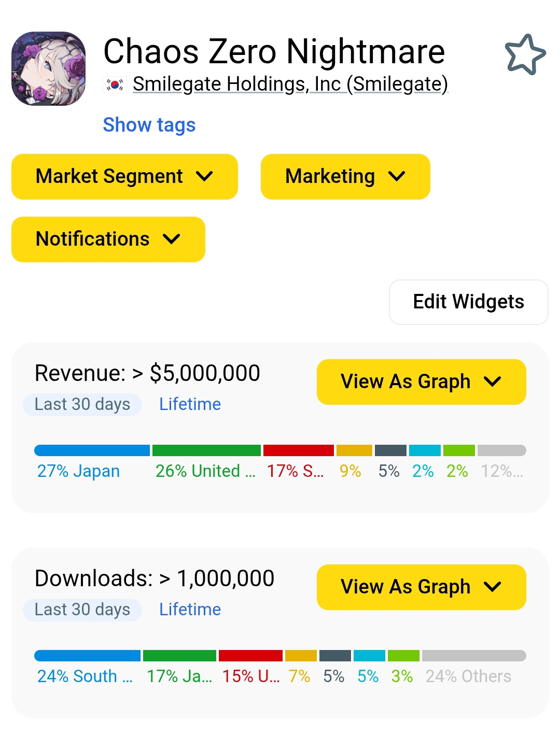Click blue South downloads bar segment
The width and height of the screenshot is (560, 735).
tap(87, 656)
